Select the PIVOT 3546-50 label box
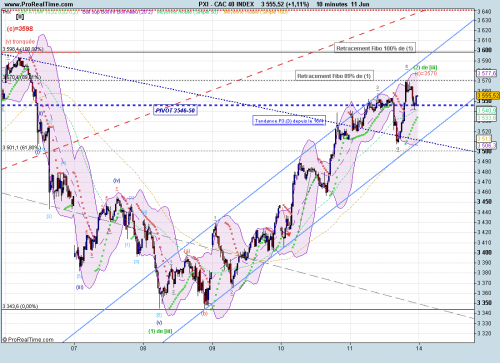Screen dimensions: 500x363 click(x=176, y=110)
